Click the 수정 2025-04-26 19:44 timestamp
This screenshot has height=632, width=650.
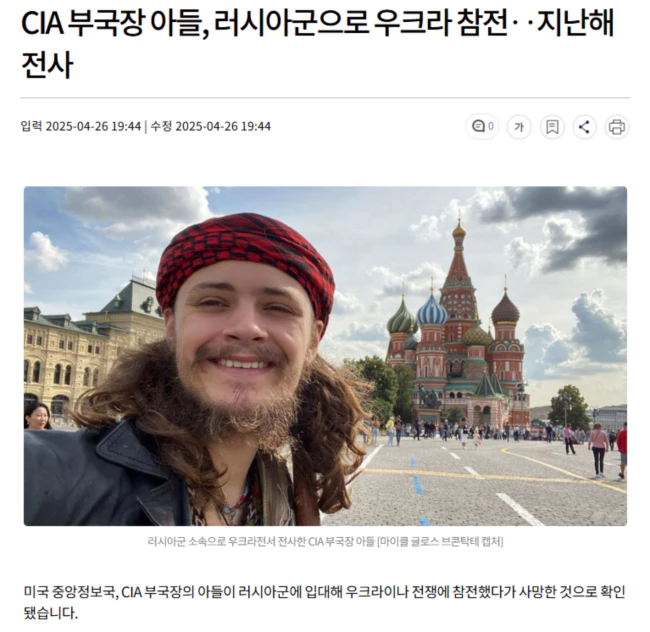point(211,126)
